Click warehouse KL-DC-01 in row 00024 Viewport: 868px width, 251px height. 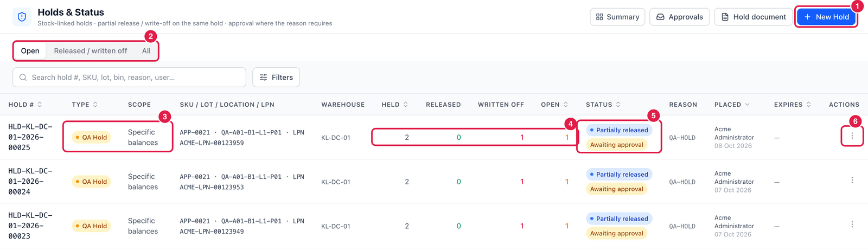(336, 182)
